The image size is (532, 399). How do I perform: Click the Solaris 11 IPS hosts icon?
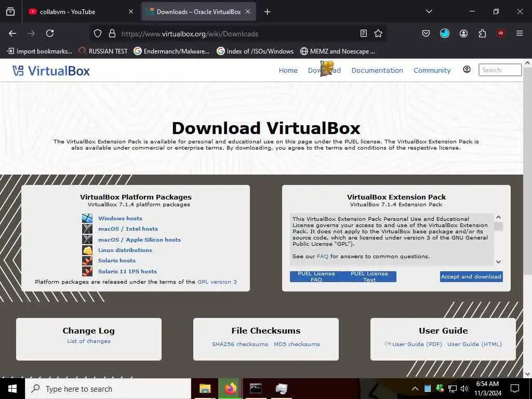point(87,271)
